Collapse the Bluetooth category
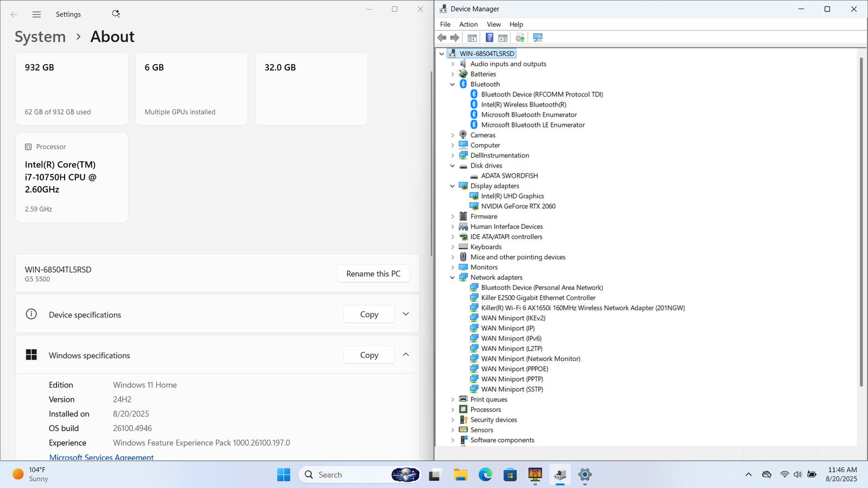Image resolution: width=868 pixels, height=488 pixels. click(x=452, y=85)
